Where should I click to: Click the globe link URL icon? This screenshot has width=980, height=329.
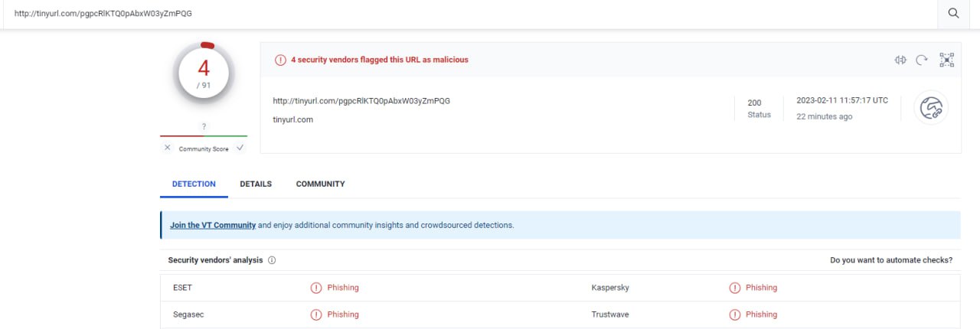coord(931,109)
